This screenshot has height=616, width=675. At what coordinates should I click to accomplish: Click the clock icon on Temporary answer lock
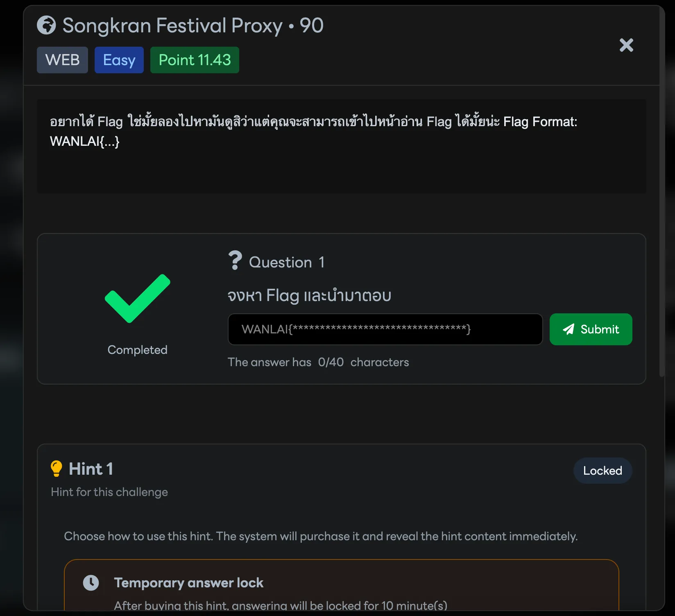tap(91, 582)
